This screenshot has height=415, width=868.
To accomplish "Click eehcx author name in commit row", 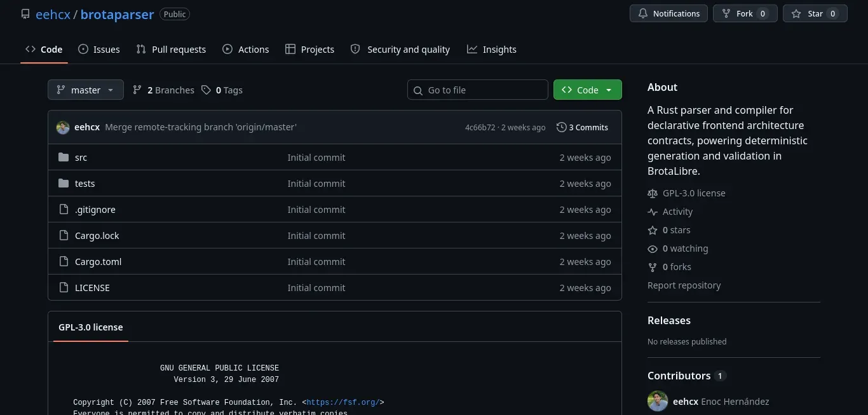I will point(87,127).
